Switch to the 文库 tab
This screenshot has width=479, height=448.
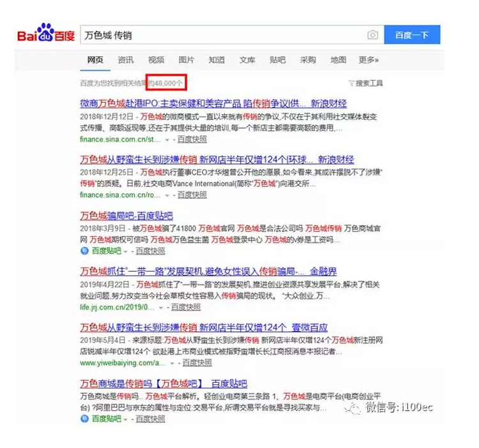(x=247, y=60)
